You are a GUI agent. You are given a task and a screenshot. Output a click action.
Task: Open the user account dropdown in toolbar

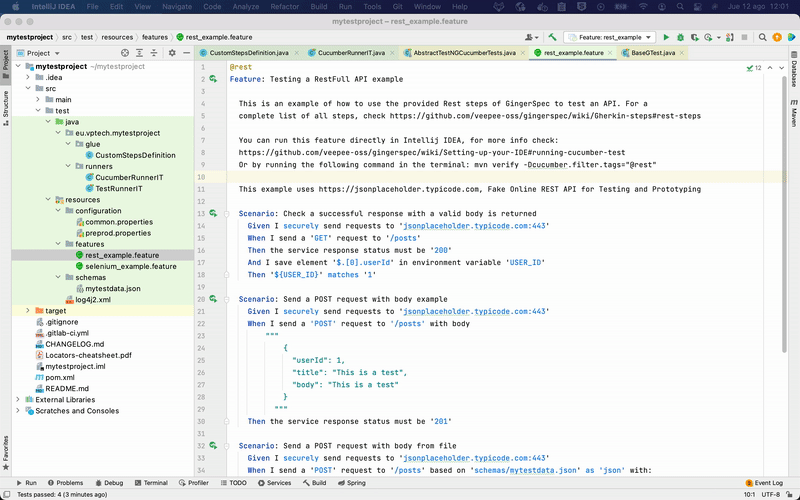point(532,37)
